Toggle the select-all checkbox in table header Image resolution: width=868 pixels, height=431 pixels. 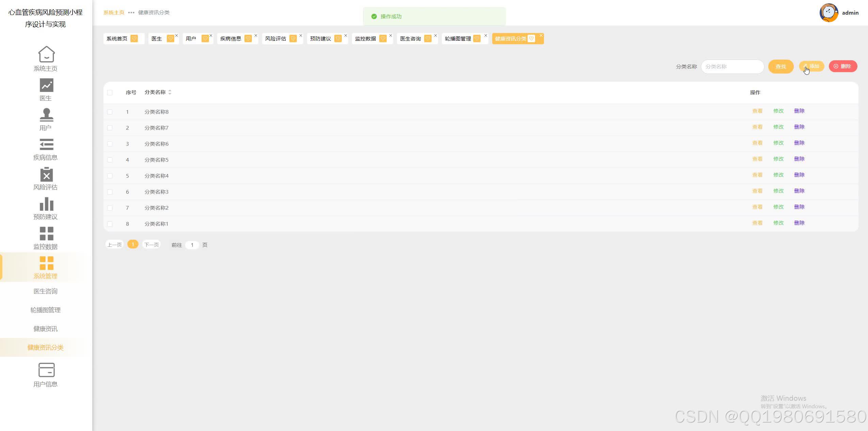110,93
